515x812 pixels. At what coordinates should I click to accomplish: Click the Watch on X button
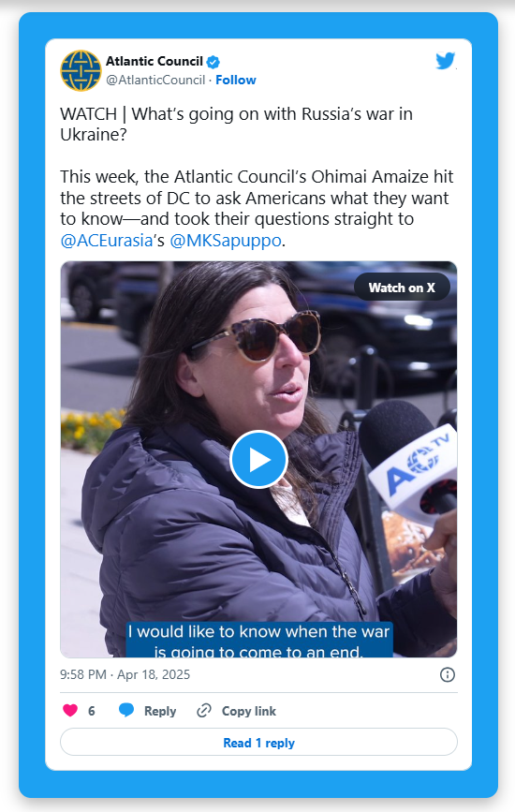pyautogui.click(x=402, y=288)
